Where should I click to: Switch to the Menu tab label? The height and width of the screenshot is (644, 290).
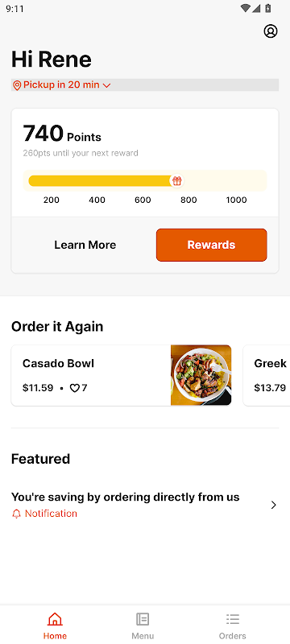click(x=143, y=636)
